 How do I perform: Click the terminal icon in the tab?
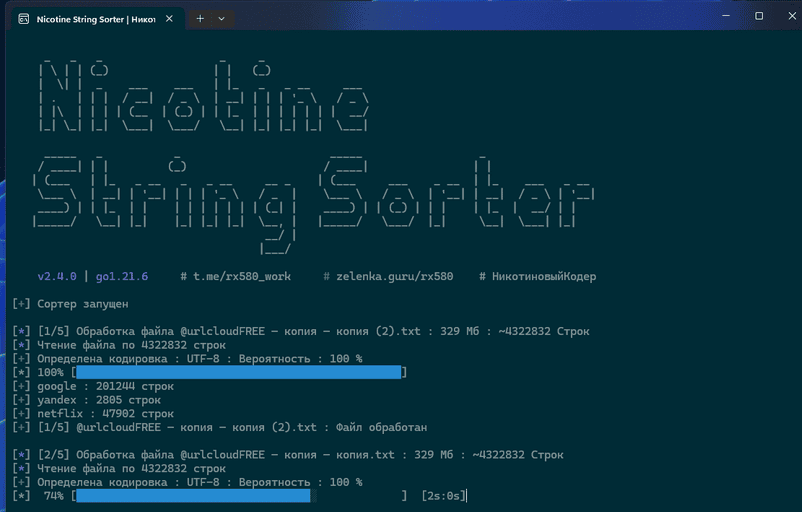24,19
